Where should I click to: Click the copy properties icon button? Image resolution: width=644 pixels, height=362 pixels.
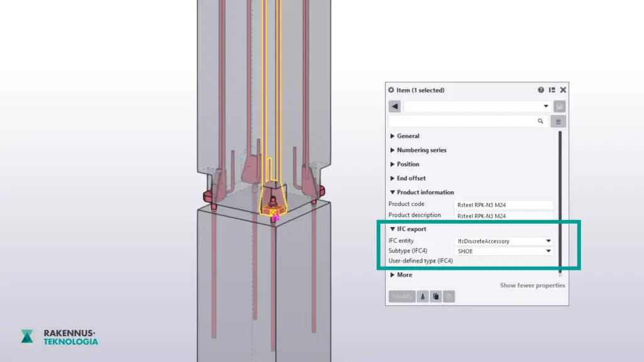click(x=436, y=297)
